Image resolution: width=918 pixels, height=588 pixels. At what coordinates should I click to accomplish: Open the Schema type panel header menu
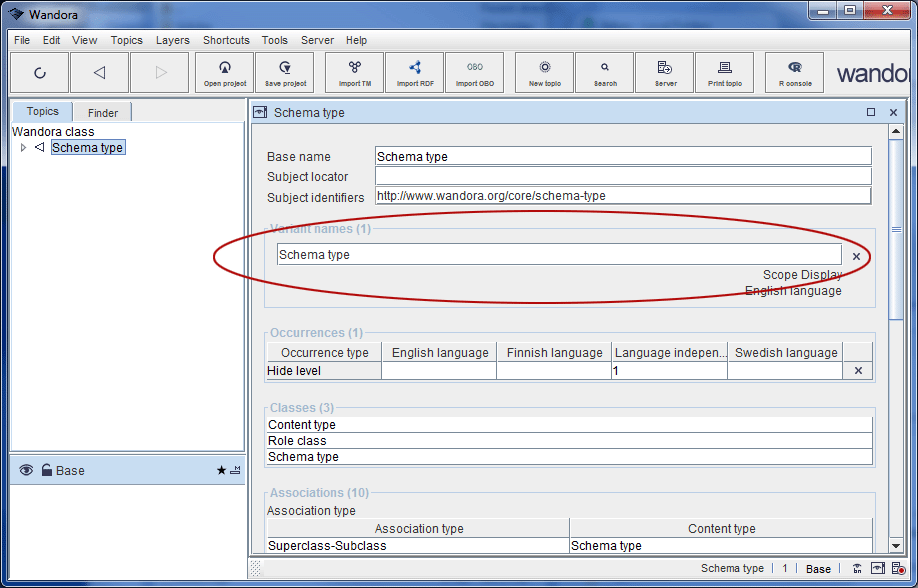tap(260, 113)
